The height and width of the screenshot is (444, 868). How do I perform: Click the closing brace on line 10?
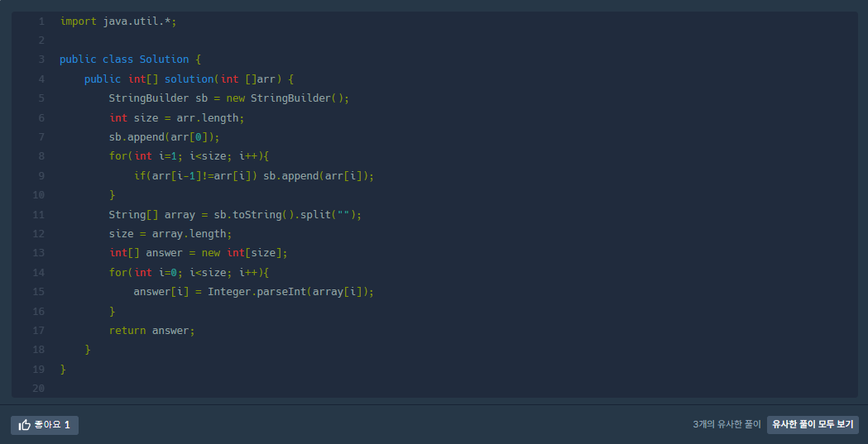pos(113,195)
